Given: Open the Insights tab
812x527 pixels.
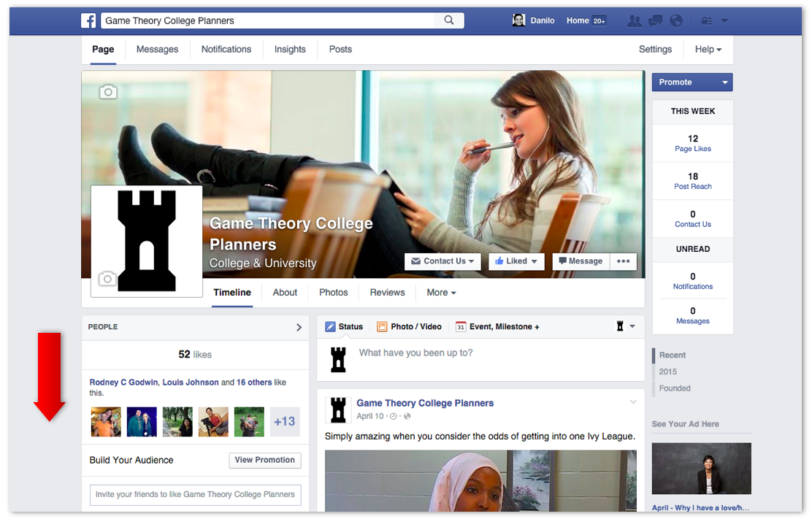Looking at the screenshot, I should (290, 49).
